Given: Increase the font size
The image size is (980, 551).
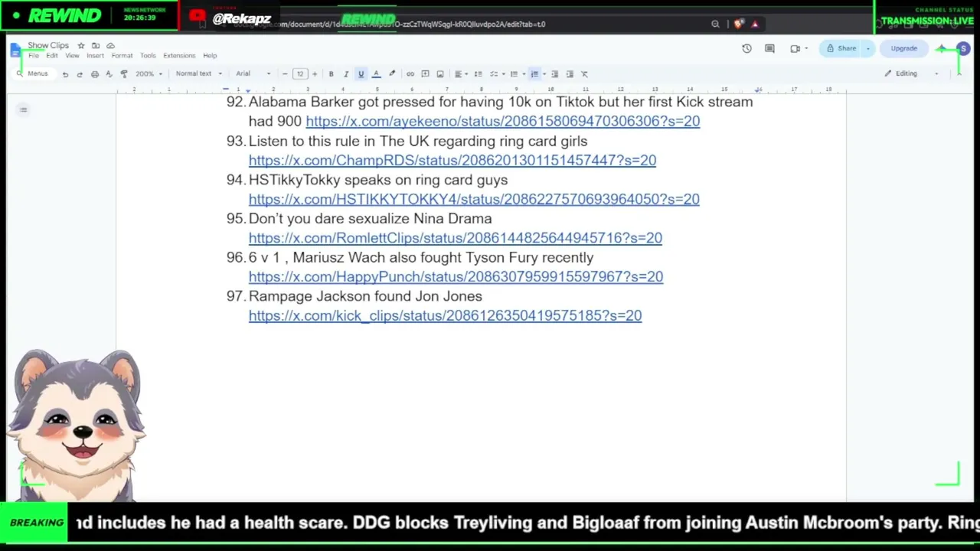Looking at the screenshot, I should coord(314,74).
